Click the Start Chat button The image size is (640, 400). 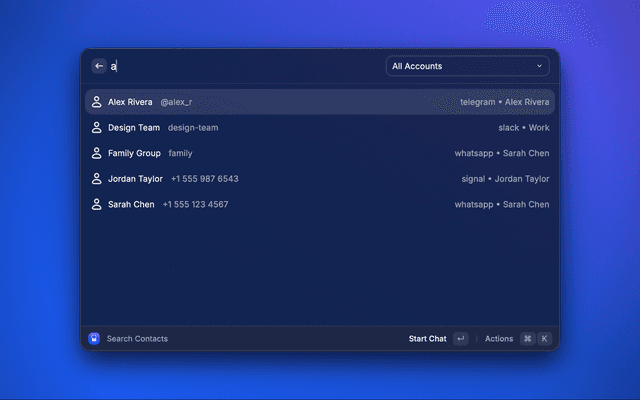tap(428, 339)
